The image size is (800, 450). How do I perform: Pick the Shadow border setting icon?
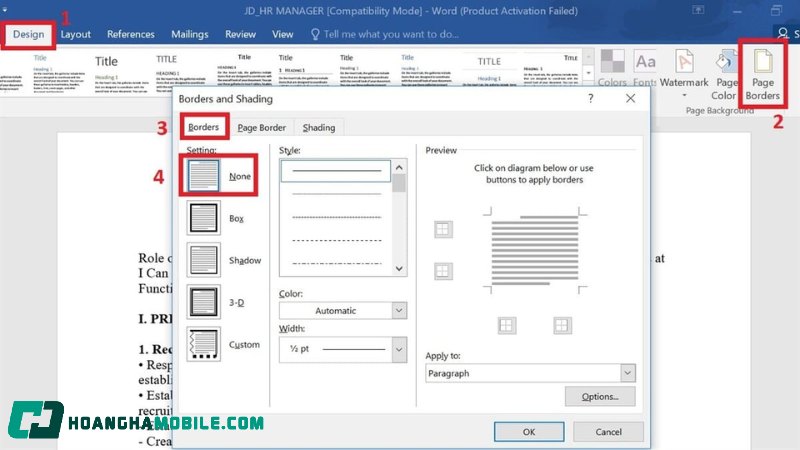pos(203,260)
